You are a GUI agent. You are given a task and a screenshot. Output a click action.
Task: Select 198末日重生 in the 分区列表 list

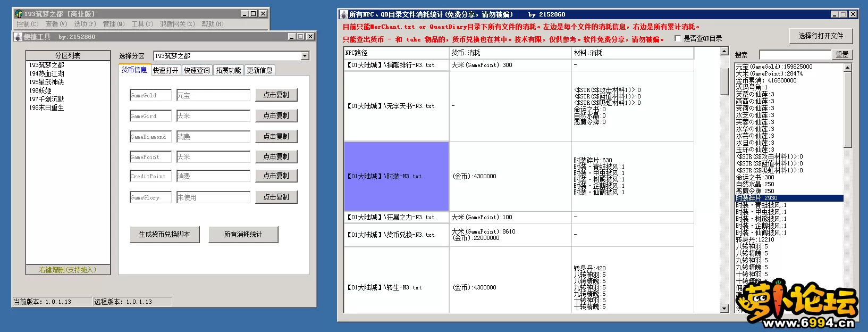68,107
